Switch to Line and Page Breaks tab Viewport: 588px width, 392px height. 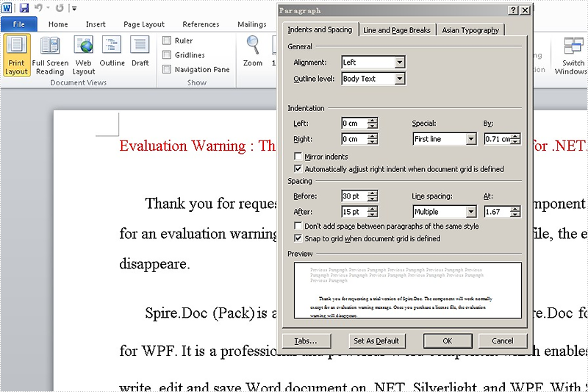pyautogui.click(x=397, y=30)
